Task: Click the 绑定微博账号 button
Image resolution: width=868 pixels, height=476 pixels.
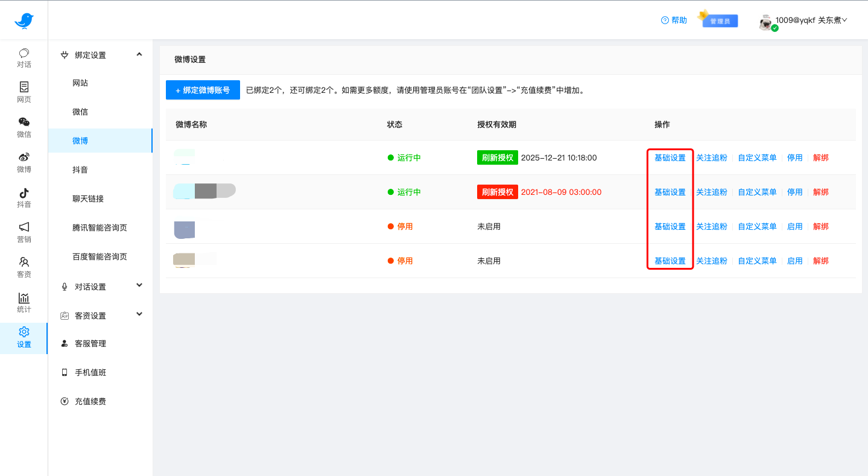Action: point(203,89)
